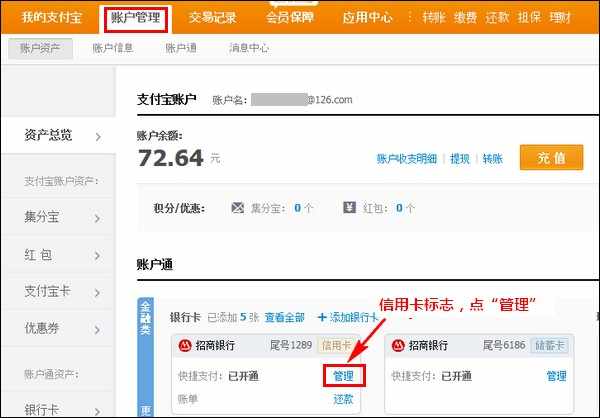Click the 信用卡 tag on card 1289

coord(336,346)
